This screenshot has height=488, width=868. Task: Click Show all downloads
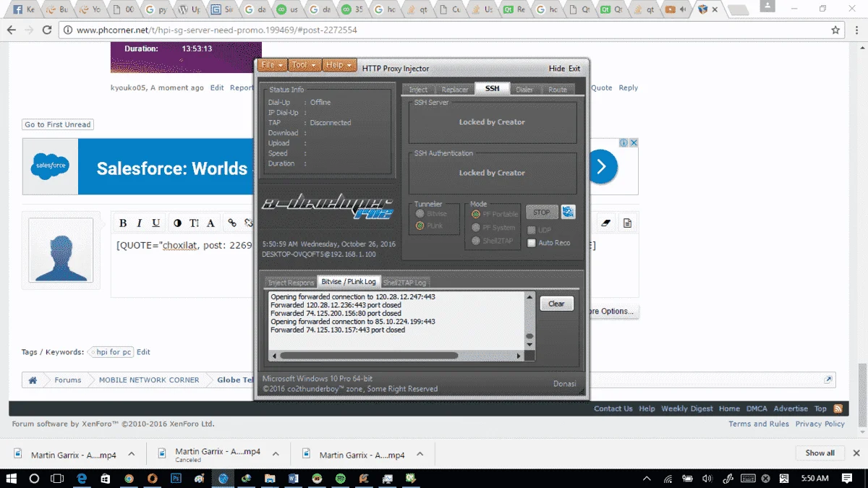[x=820, y=453]
